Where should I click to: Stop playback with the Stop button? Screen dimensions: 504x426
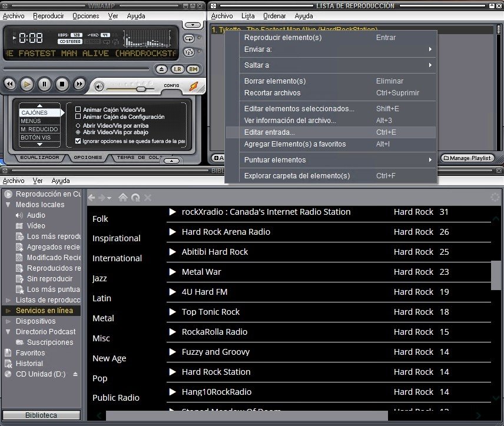coord(62,85)
